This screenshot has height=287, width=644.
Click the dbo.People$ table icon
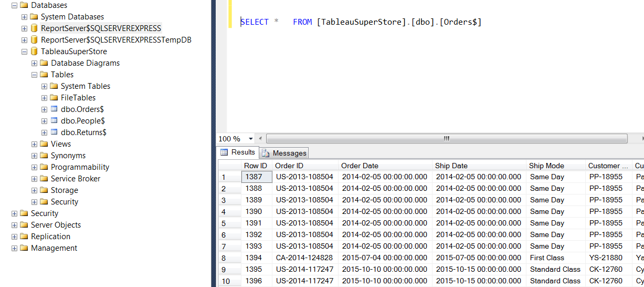(x=54, y=121)
